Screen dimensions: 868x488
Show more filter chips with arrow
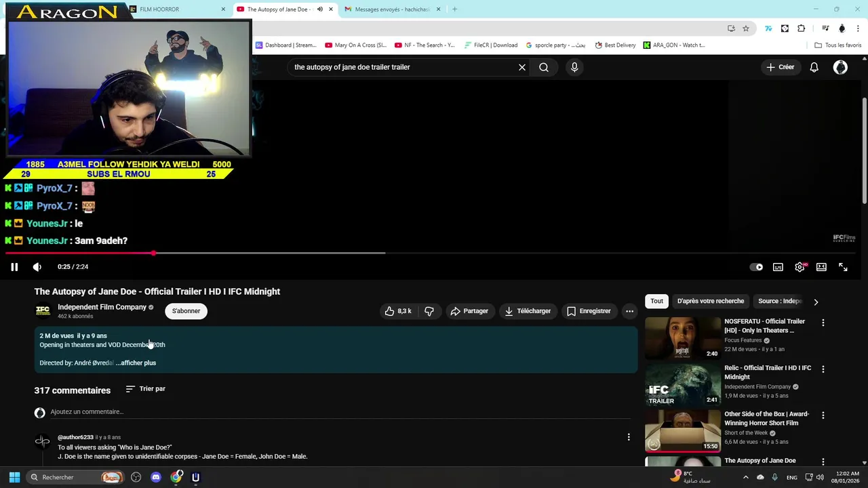click(x=816, y=302)
